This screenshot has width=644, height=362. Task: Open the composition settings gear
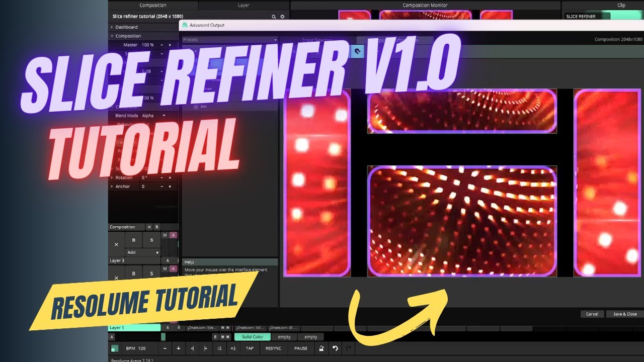pyautogui.click(x=282, y=17)
